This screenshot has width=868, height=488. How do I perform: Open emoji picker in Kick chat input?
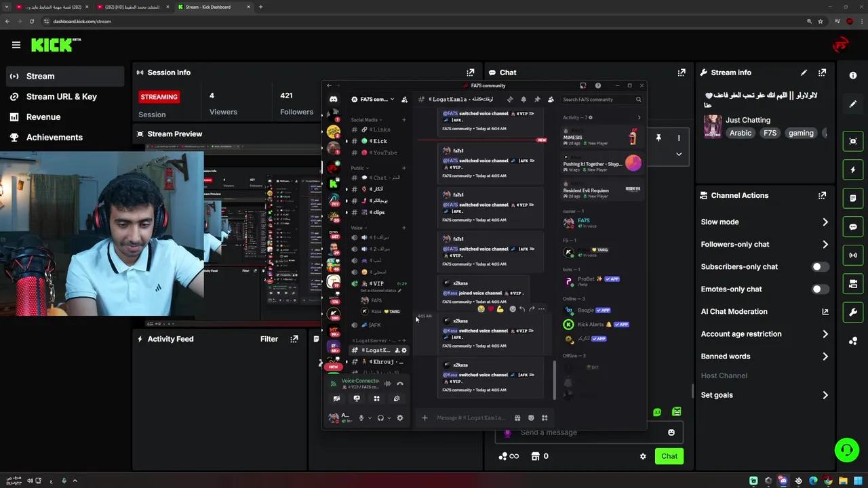tap(671, 432)
